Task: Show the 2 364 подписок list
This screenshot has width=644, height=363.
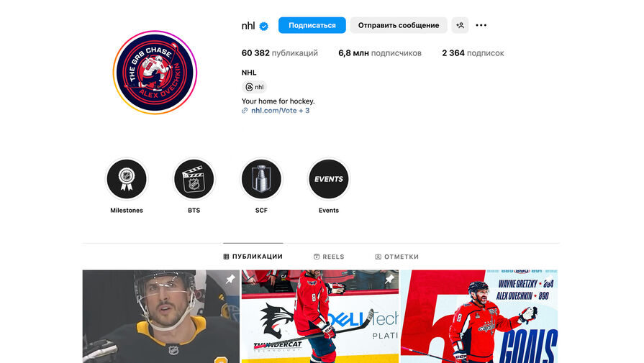Action: 473,53
